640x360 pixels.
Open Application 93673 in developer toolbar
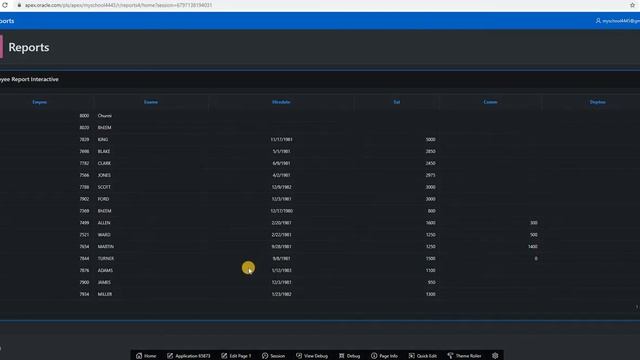tap(189, 356)
